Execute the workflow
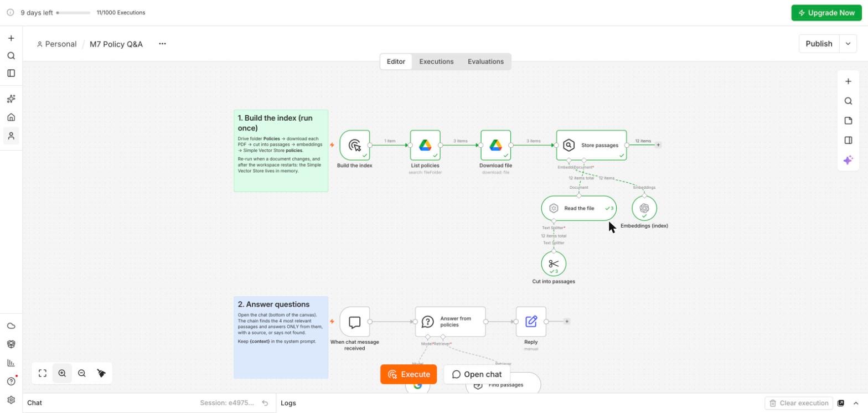Image resolution: width=868 pixels, height=413 pixels. pos(409,374)
